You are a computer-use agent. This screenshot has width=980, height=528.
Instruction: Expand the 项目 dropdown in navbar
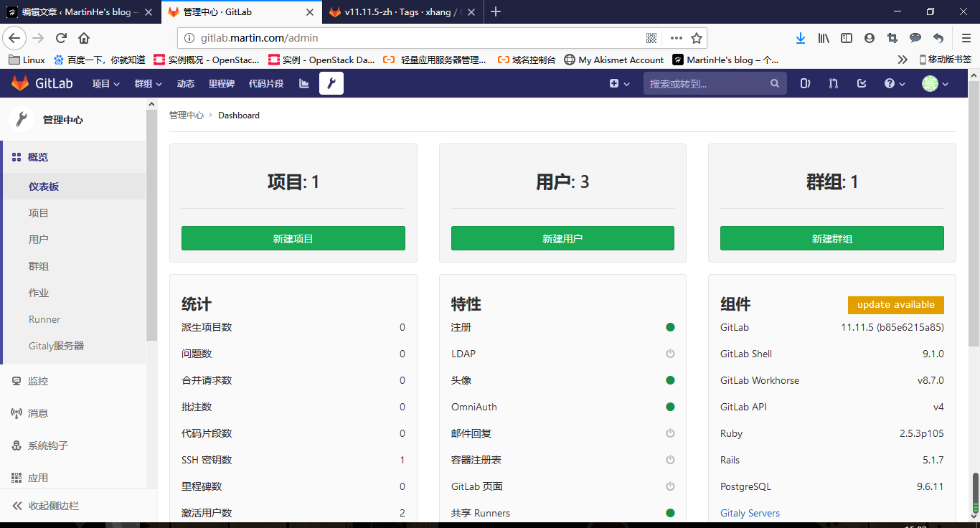click(x=105, y=83)
